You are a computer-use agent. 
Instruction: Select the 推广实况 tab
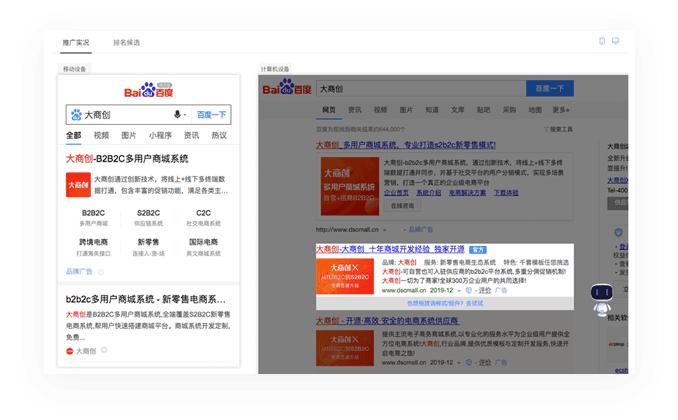pos(76,43)
